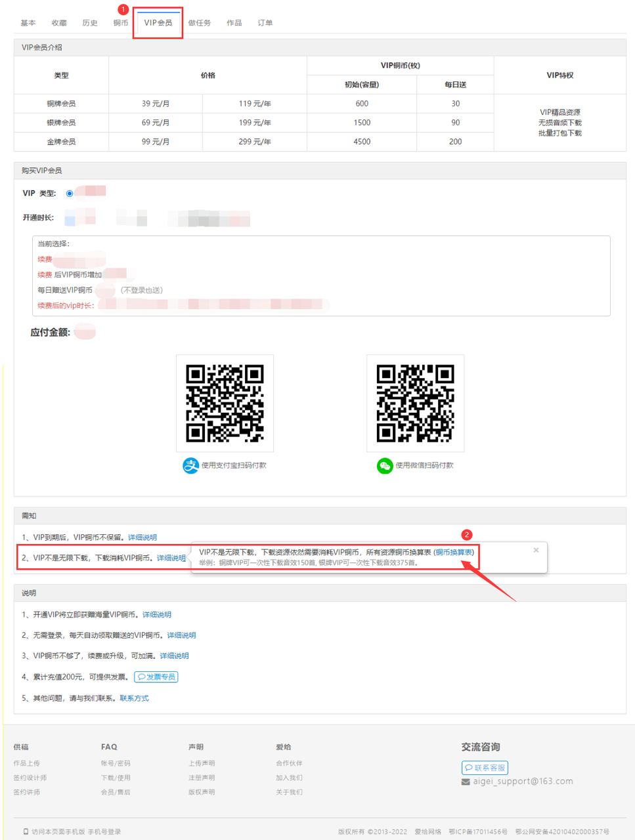Click the 批量打包下载 privilege text

point(560,133)
